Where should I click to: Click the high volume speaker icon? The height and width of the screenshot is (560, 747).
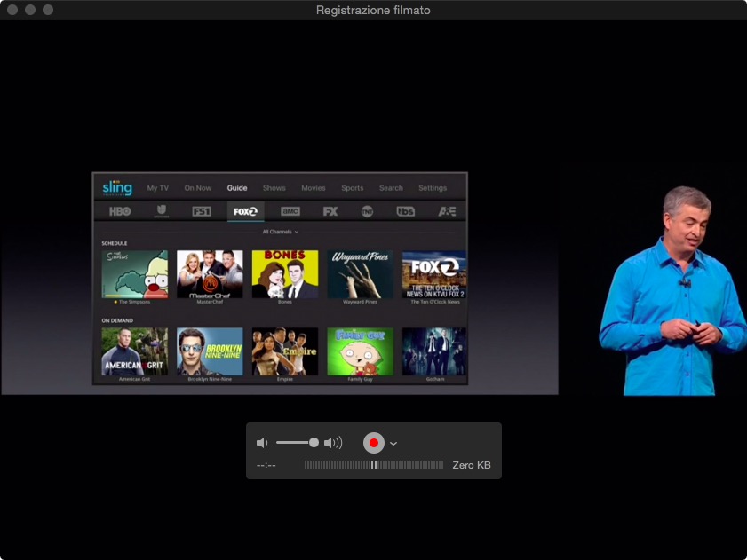tap(333, 444)
